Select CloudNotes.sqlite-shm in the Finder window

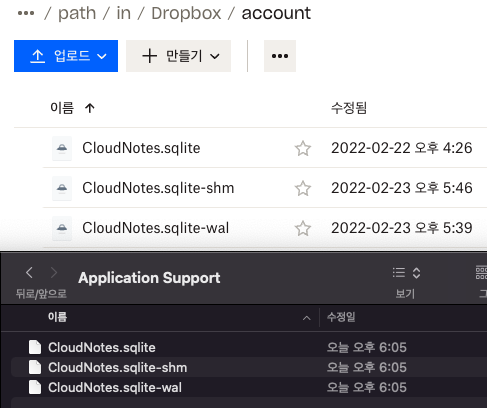point(117,367)
